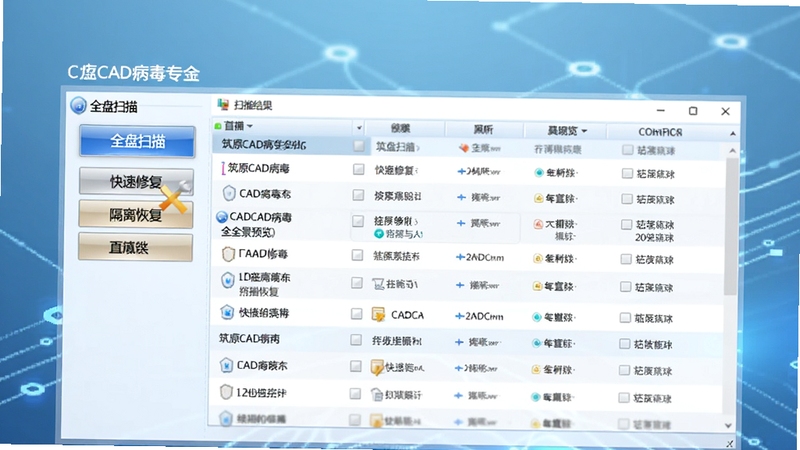Click the shield icon in the 12 row
The height and width of the screenshot is (450, 800).
226,392
